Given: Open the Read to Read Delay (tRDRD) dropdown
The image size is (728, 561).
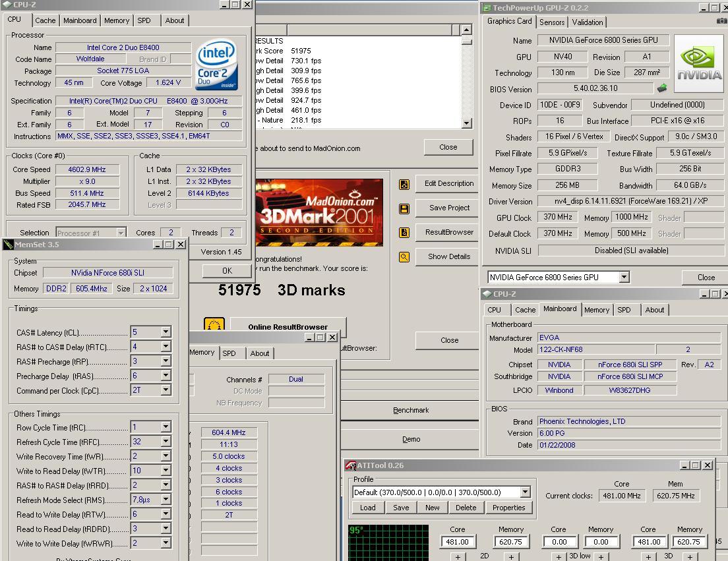Looking at the screenshot, I should click(x=166, y=529).
